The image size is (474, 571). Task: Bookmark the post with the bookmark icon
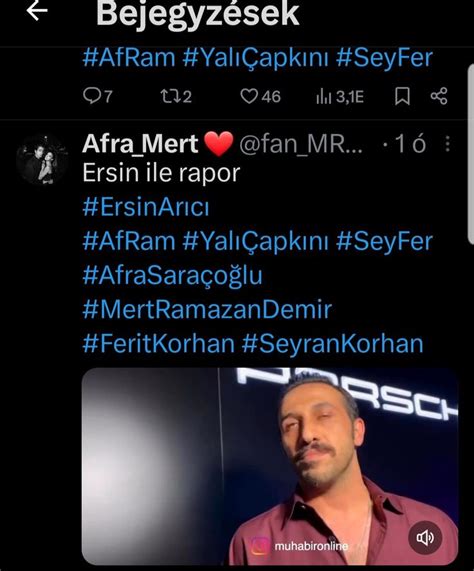click(402, 97)
